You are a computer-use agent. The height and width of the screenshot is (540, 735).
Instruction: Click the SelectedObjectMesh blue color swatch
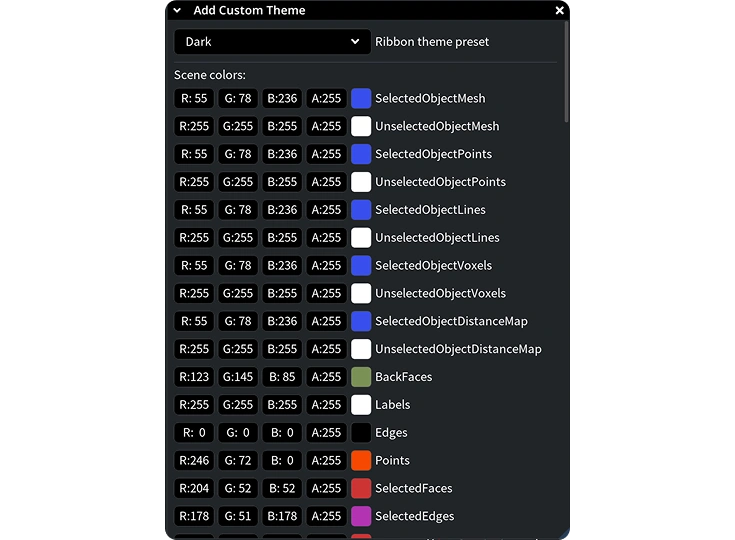361,98
